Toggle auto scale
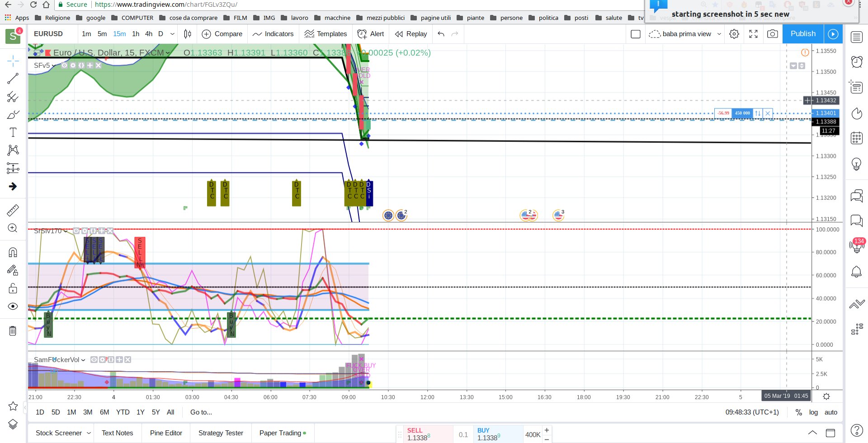This screenshot has width=868, height=443. (x=831, y=412)
